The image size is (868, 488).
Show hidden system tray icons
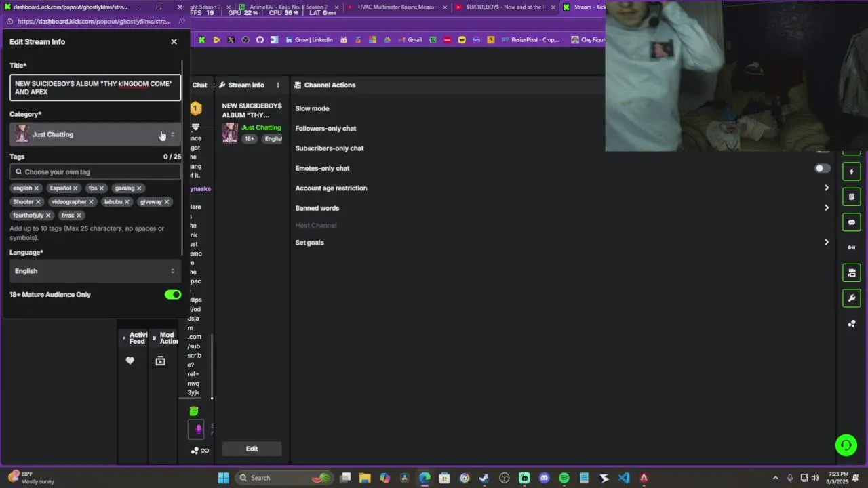coord(776,478)
